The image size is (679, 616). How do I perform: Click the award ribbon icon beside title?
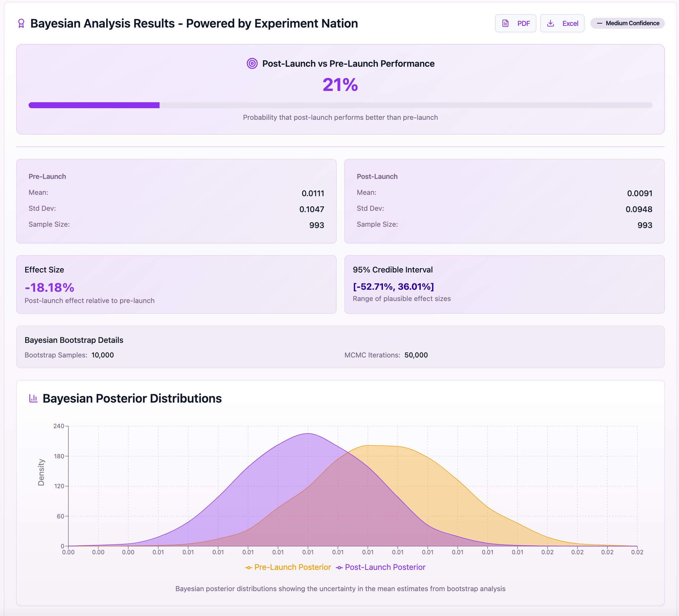coord(21,23)
